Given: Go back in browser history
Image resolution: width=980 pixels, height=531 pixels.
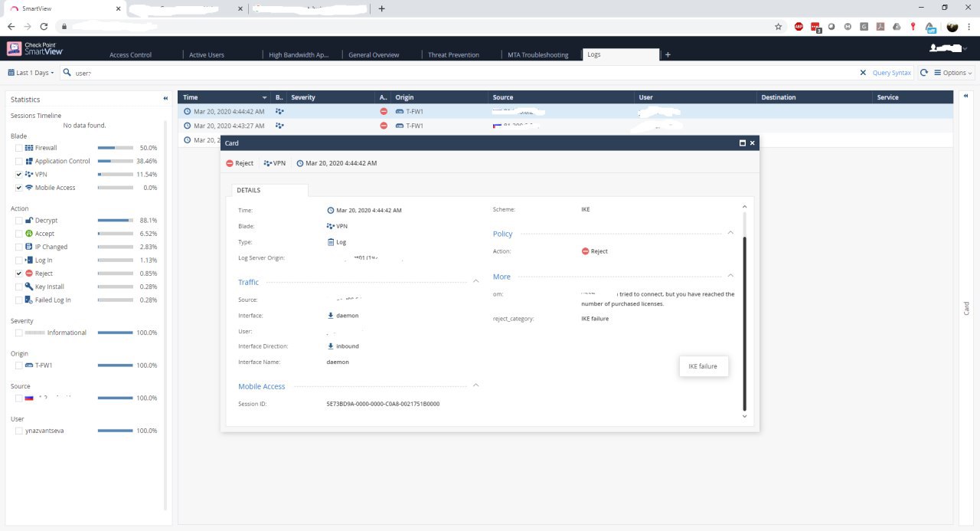Looking at the screenshot, I should coord(11,26).
